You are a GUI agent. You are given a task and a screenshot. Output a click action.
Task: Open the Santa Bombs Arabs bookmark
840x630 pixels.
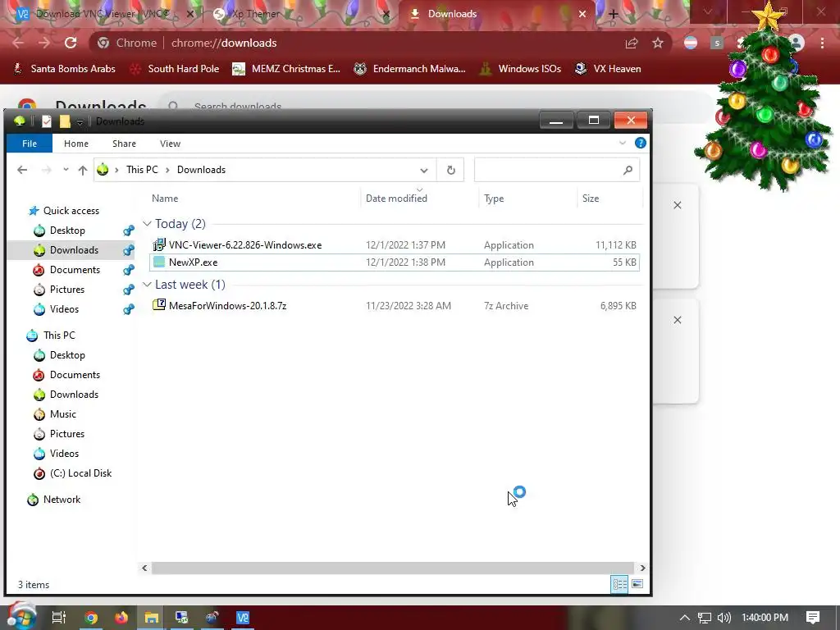click(64, 69)
